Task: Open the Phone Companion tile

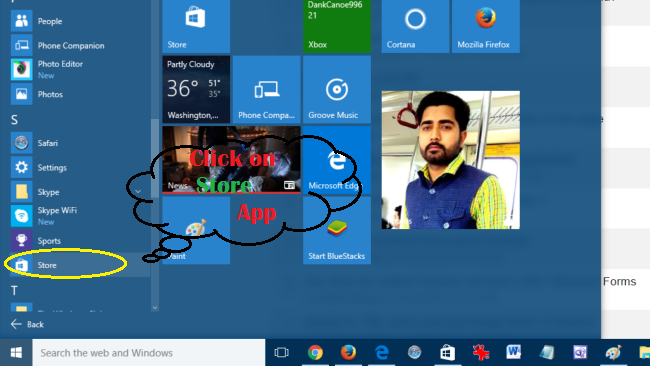Action: point(267,90)
